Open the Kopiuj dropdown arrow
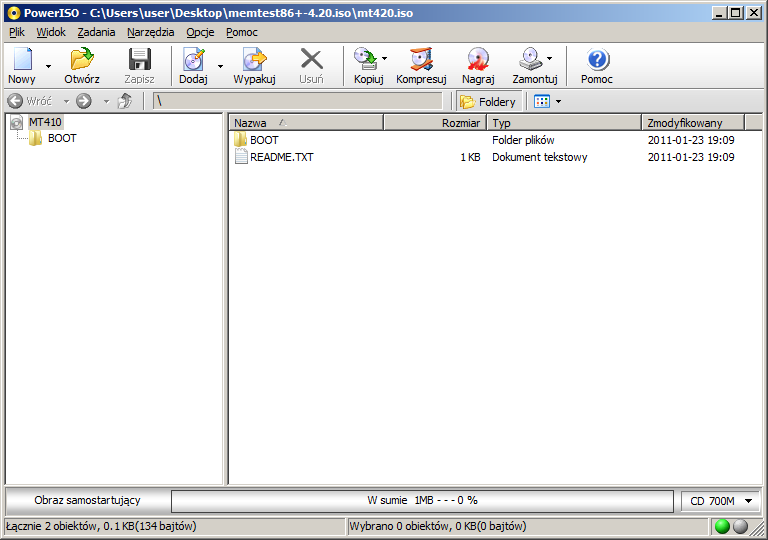Screen dimensions: 768x540 point(384,58)
